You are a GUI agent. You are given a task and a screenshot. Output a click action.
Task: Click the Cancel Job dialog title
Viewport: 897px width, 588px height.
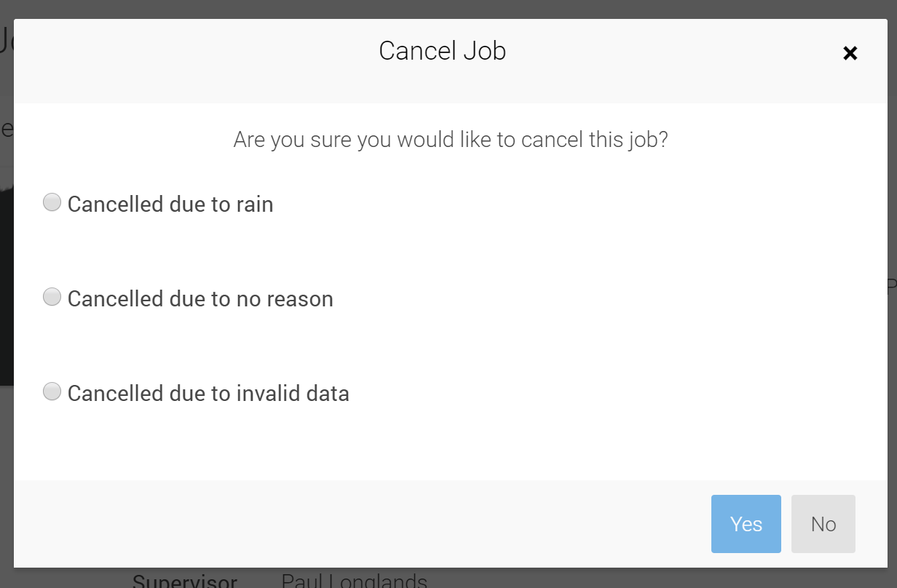pos(442,50)
